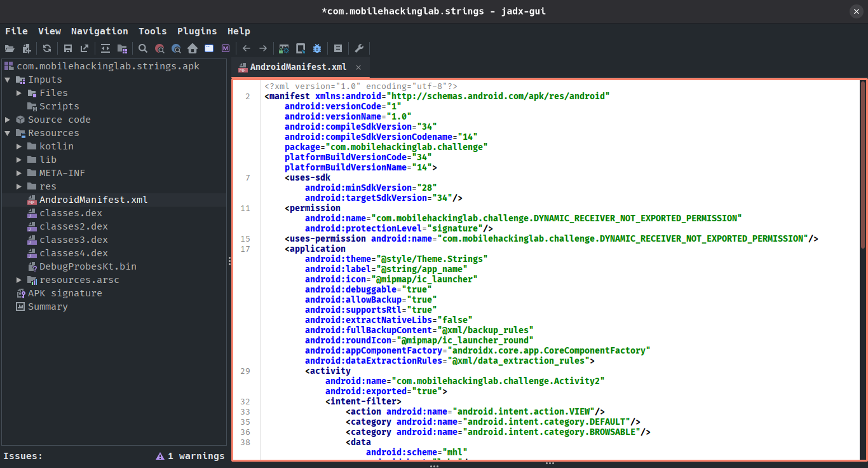The height and width of the screenshot is (468, 868).
Task: Click the Open file toolbar icon
Action: click(10, 48)
